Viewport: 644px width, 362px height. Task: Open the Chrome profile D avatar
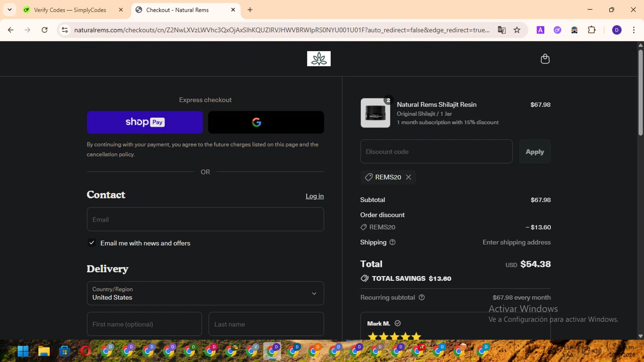pos(617,30)
